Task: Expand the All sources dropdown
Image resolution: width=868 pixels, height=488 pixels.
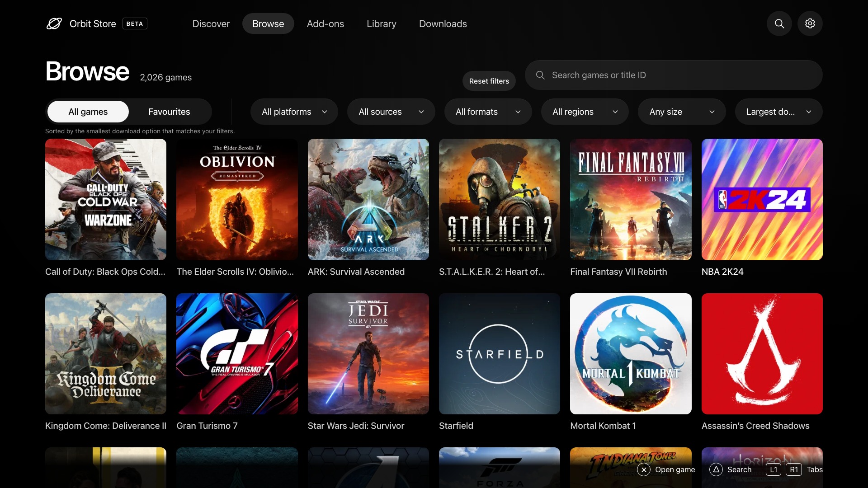Action: tap(391, 112)
